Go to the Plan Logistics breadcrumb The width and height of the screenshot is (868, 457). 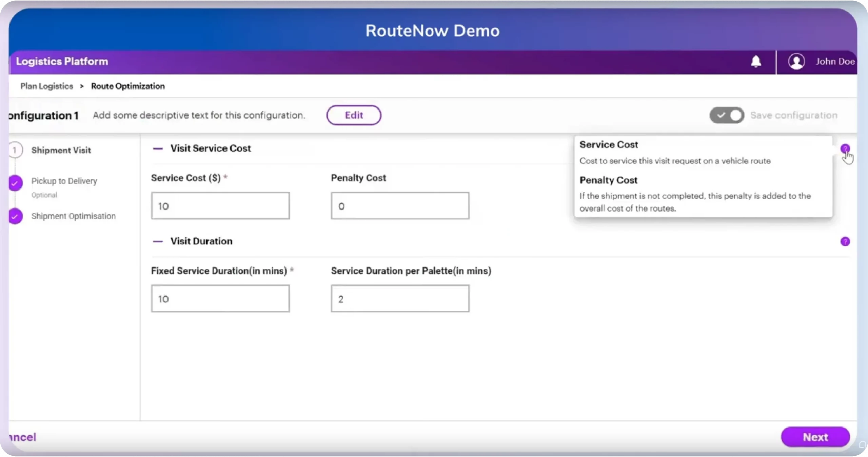click(x=46, y=86)
